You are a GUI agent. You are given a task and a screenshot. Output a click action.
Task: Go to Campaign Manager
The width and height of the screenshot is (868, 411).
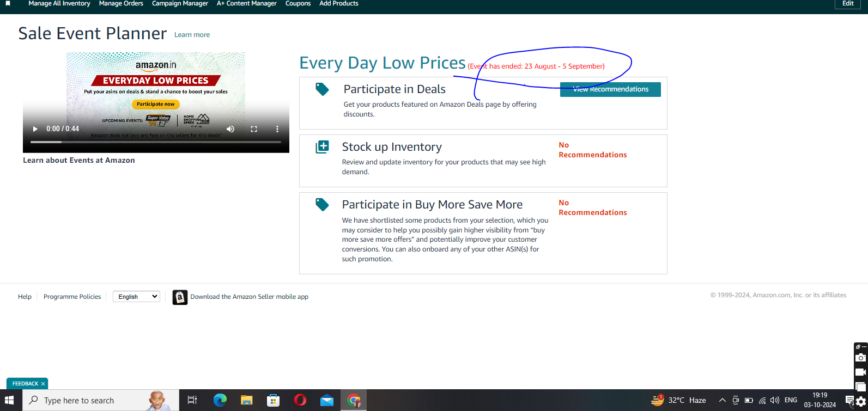click(x=180, y=4)
